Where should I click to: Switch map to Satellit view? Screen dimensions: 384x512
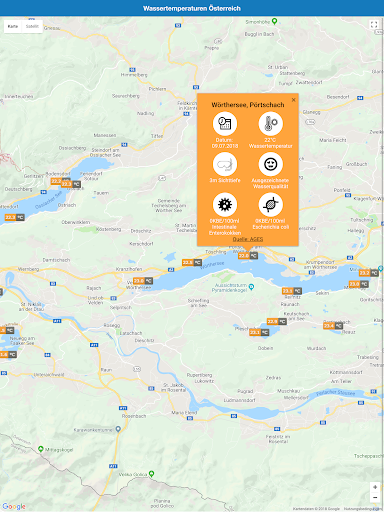point(32,26)
